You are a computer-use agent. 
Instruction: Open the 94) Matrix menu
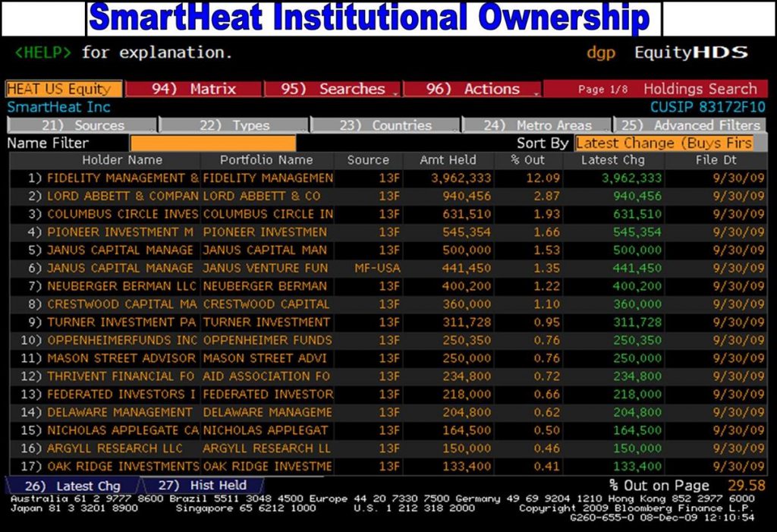pyautogui.click(x=193, y=89)
